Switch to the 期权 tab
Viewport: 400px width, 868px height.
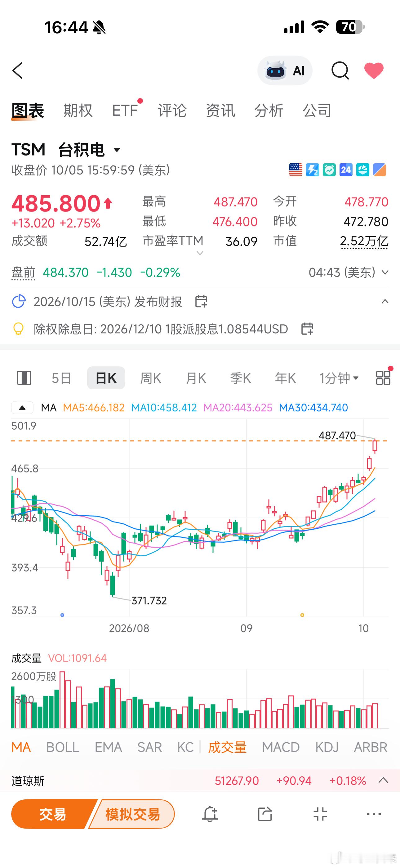78,111
